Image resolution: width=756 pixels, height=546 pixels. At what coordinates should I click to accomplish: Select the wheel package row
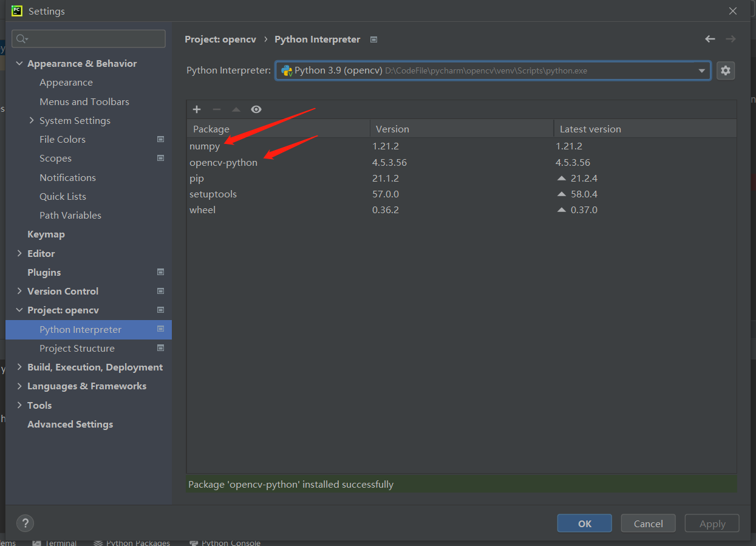[x=461, y=210]
